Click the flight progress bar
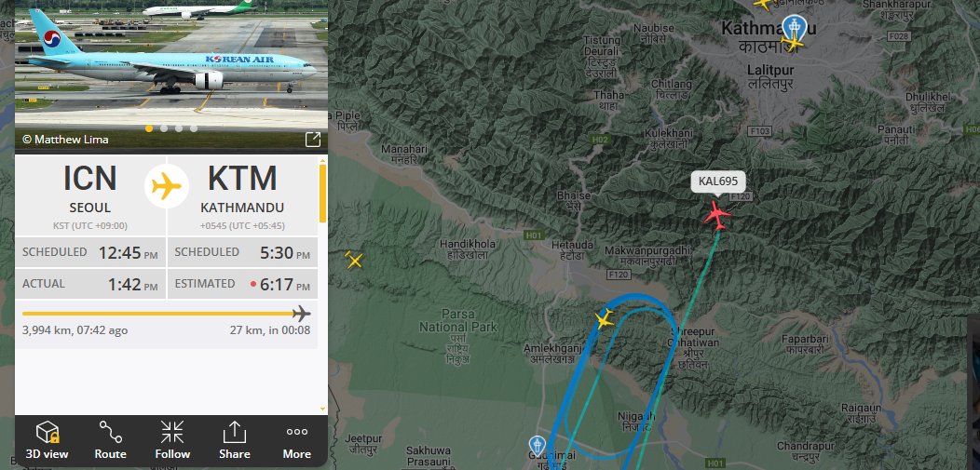 coord(166,314)
